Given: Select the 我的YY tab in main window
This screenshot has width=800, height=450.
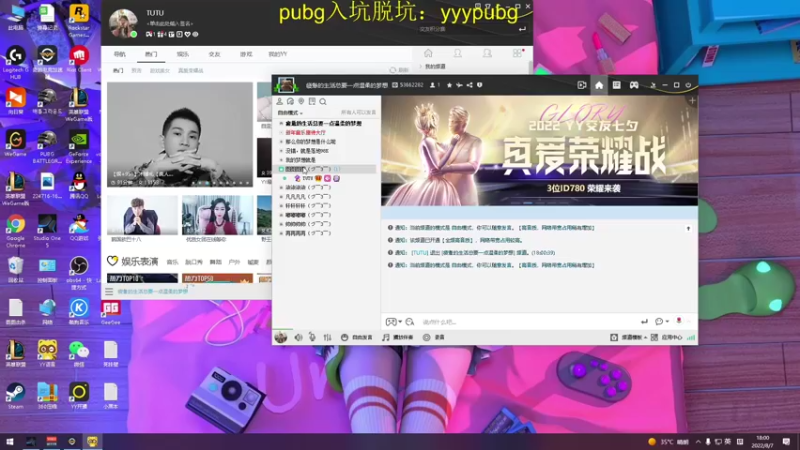Looking at the screenshot, I should (x=278, y=54).
